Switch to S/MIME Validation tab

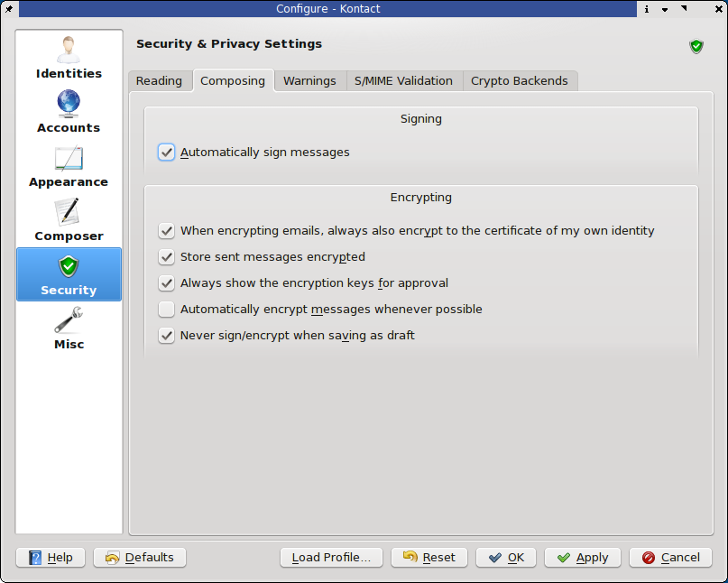tap(403, 81)
